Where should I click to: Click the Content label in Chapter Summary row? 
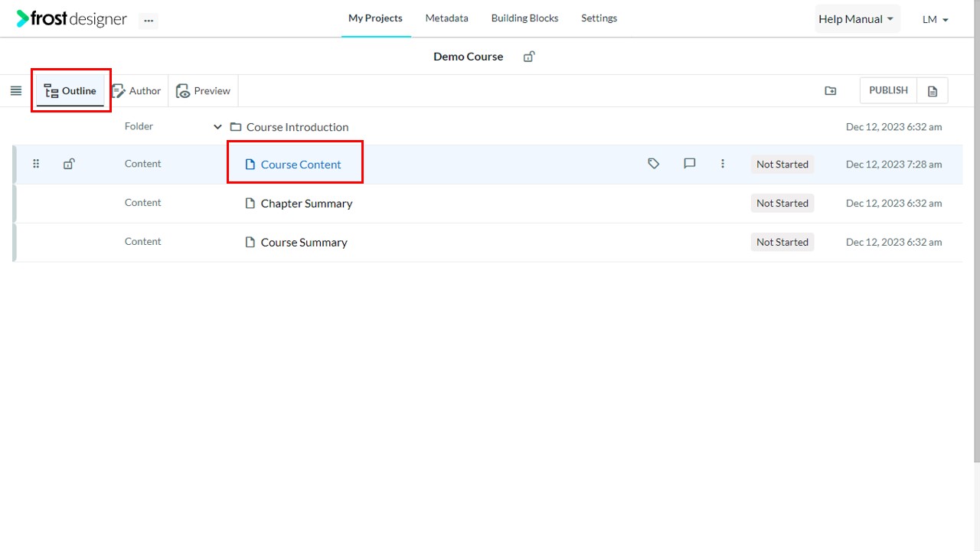pos(142,203)
